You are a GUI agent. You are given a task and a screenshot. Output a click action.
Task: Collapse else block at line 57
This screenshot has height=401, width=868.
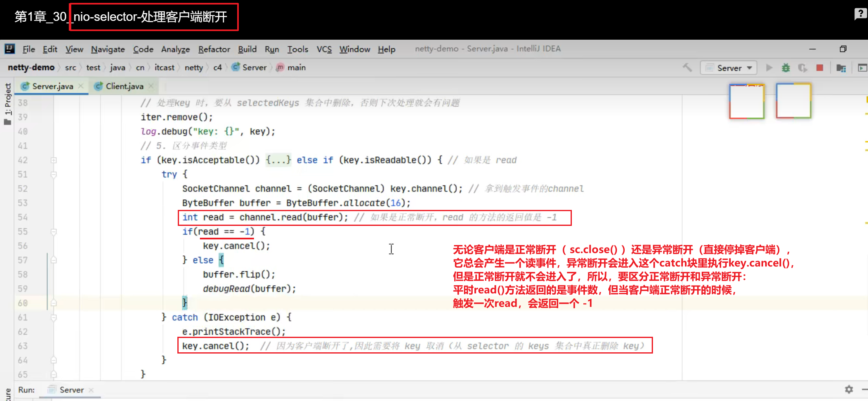tap(54, 260)
